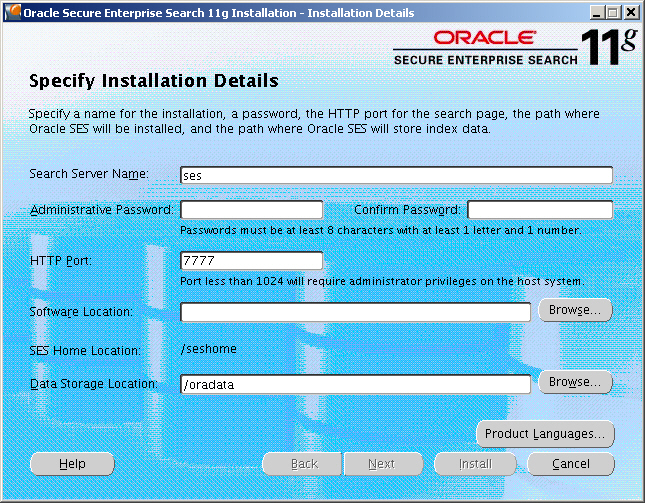Click the password requirements hint text
The width and height of the screenshot is (645, 503).
(381, 230)
